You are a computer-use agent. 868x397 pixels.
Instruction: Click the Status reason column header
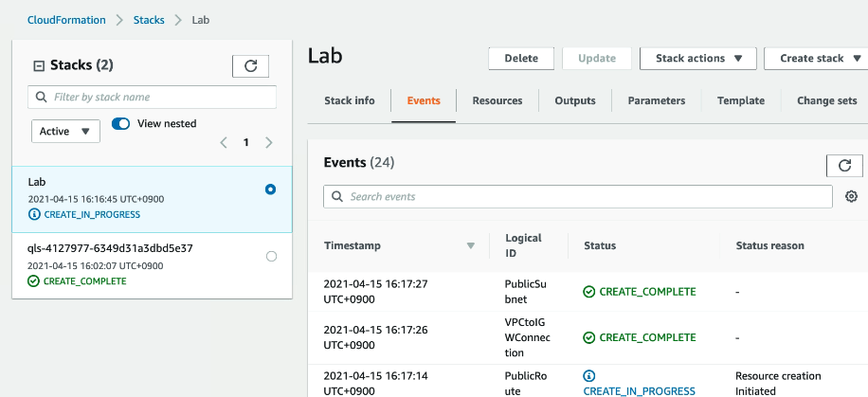click(770, 245)
